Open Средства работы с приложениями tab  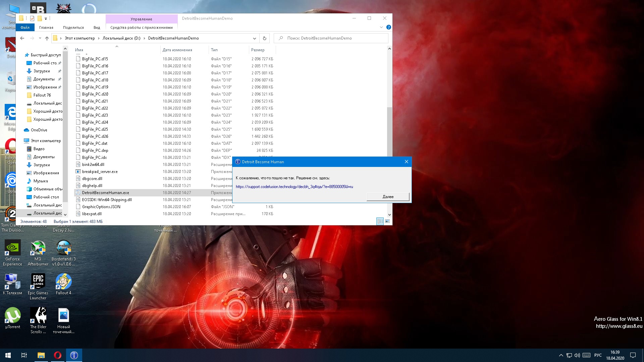(142, 27)
